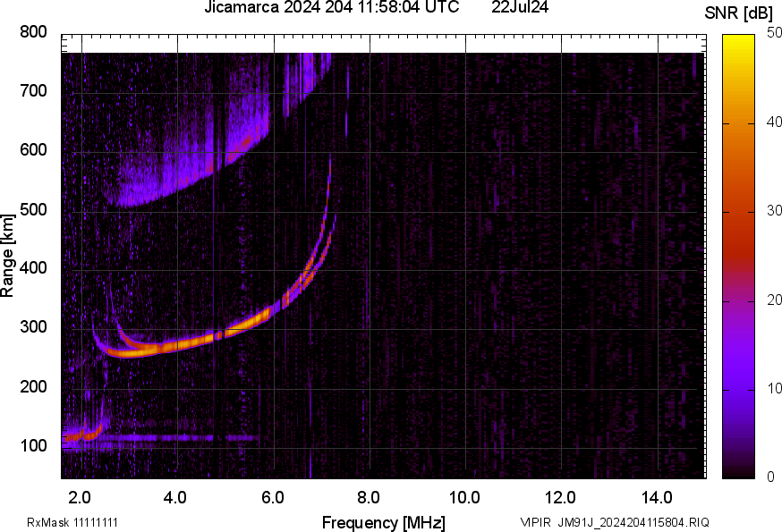This screenshot has height=532, width=782.
Task: Click the Frequency [MHz] axis label
Action: [383, 522]
